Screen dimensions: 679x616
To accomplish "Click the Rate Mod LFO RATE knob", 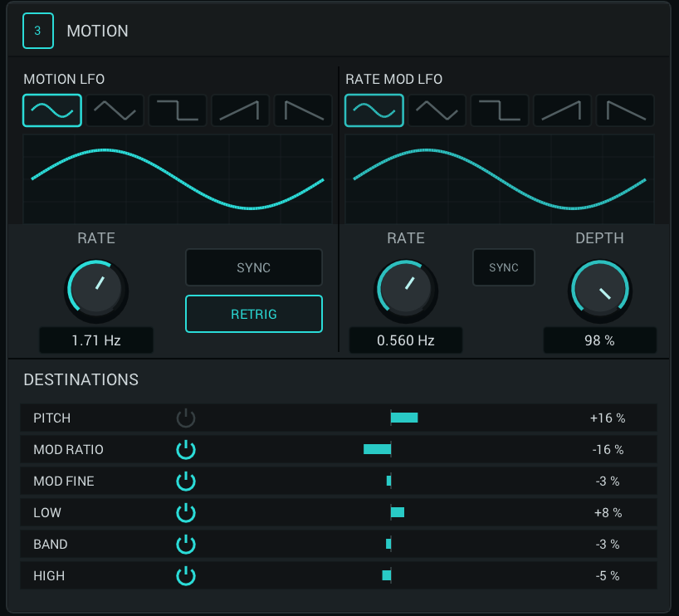I will pyautogui.click(x=406, y=291).
